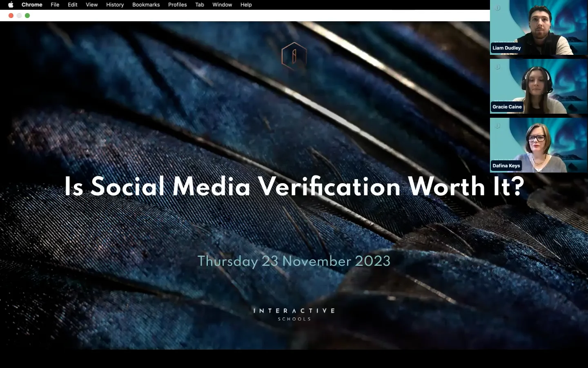Select Liam Dudley's video thumbnail
The width and height of the screenshot is (588, 368).
(x=539, y=27)
